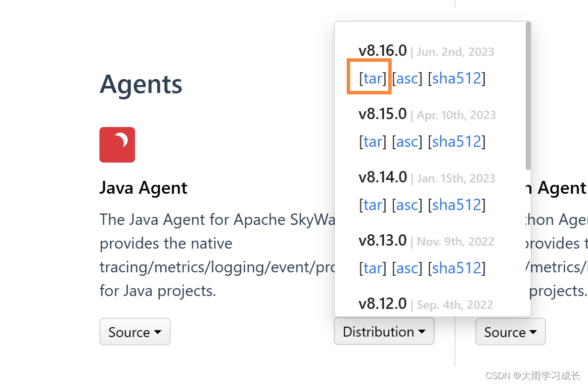Click the red Java Agent logo icon
The width and height of the screenshot is (588, 385).
(x=117, y=145)
